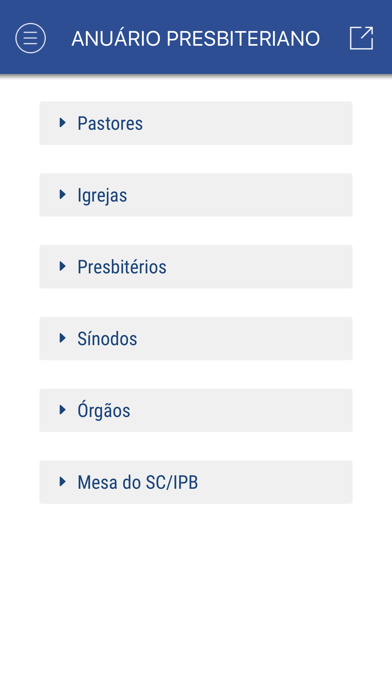Screen dimensions: 392x696
Task: Expand the Igrejas section row
Action: pos(196,195)
